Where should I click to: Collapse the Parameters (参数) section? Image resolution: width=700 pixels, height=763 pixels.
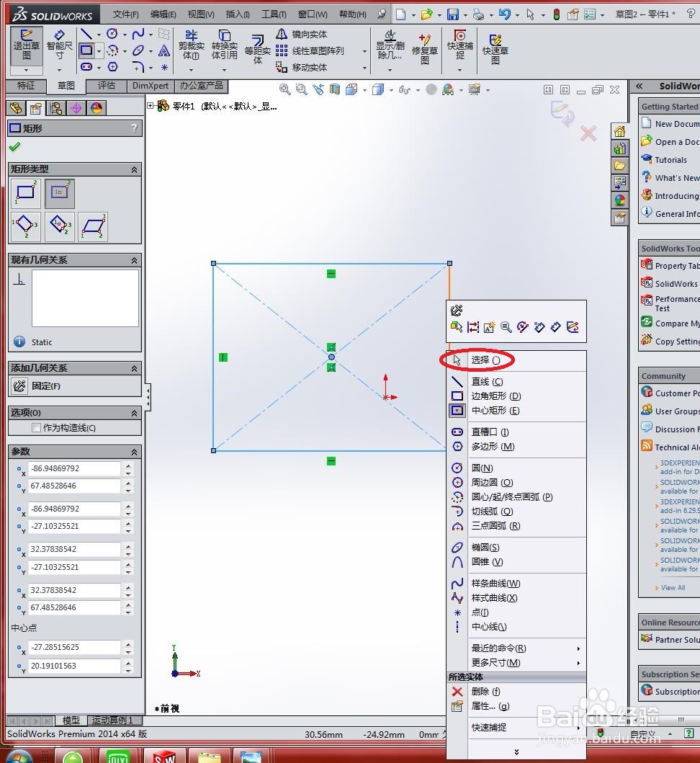pos(134,452)
